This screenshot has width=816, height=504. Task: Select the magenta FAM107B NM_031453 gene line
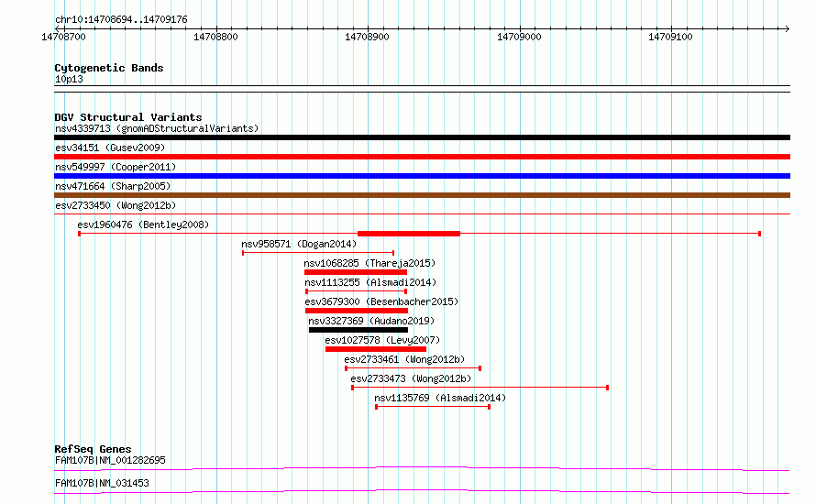pos(422,491)
